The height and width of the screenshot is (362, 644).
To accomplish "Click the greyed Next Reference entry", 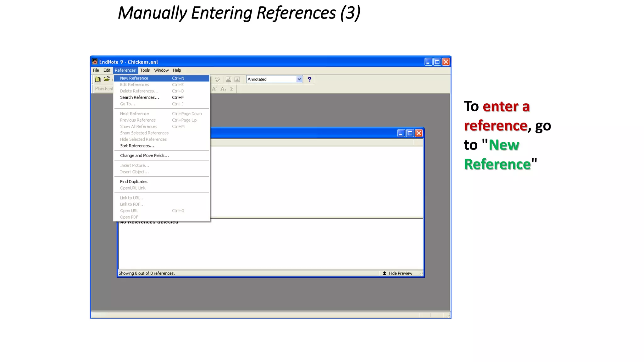I will [x=162, y=114].
